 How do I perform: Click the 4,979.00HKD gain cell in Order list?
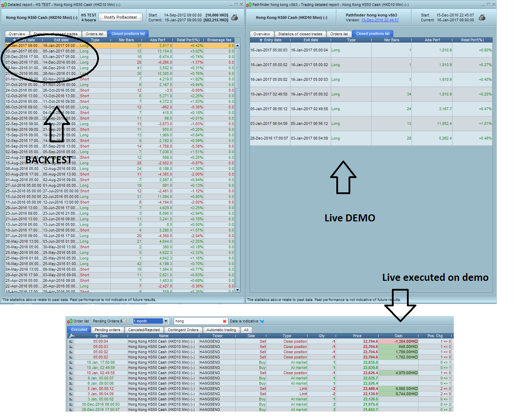click(398, 373)
